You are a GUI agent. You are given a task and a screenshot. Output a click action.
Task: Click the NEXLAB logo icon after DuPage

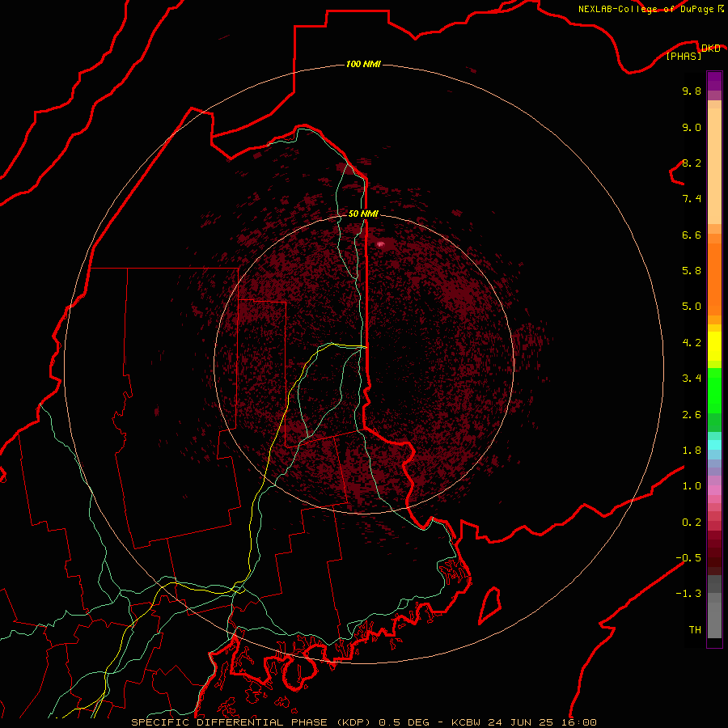coord(721,9)
